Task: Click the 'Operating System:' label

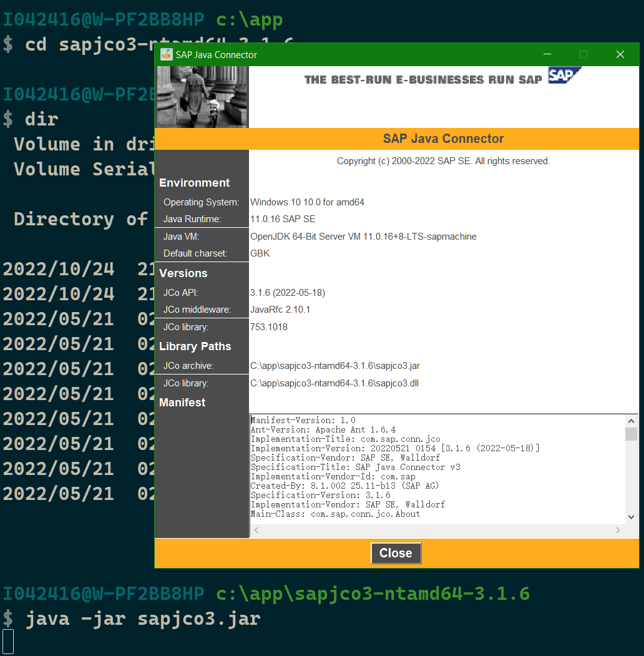Action: (201, 202)
